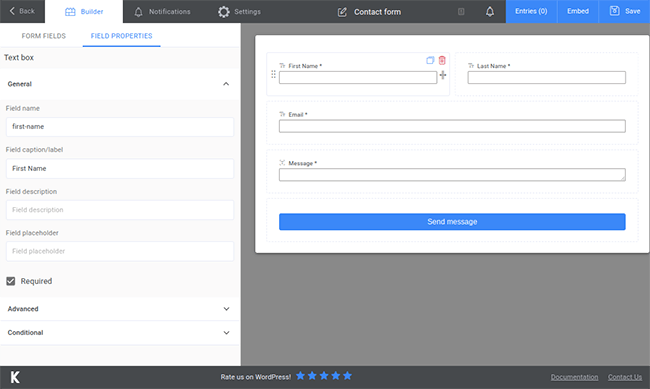The height and width of the screenshot is (389, 650).
Task: Click the fifth rating star
Action: [347, 376]
